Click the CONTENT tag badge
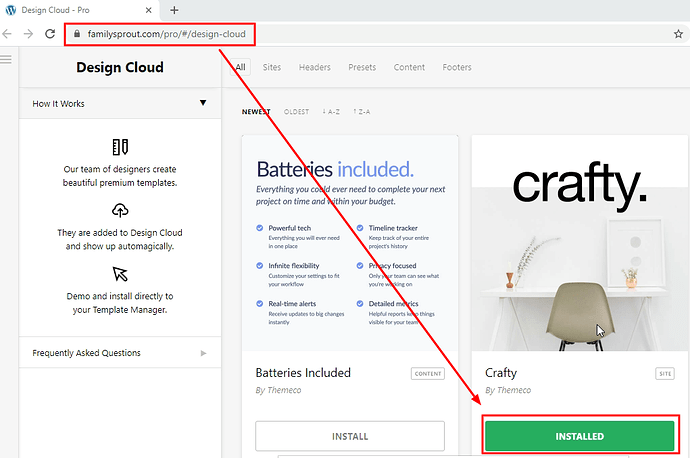 [428, 374]
